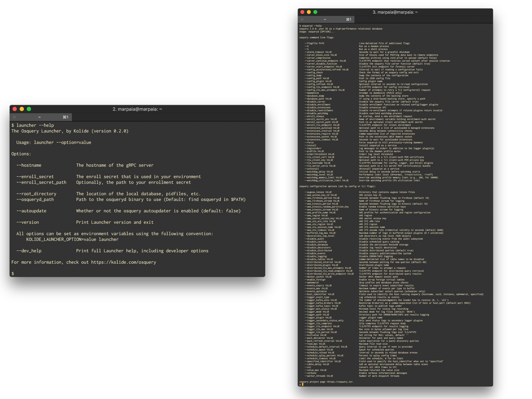
Task: Open the https://osquery.io project page link
Action: click(340, 382)
